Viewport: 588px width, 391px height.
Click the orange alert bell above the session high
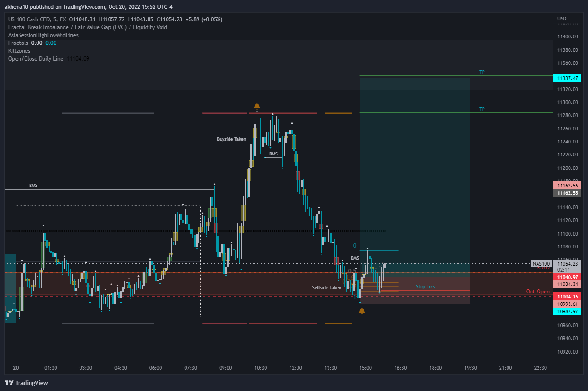pyautogui.click(x=257, y=106)
